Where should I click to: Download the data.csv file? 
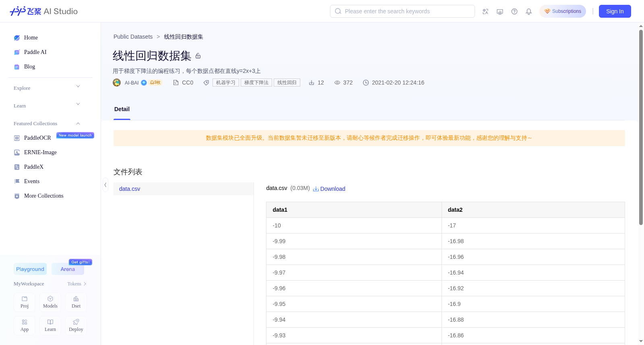[329, 189]
